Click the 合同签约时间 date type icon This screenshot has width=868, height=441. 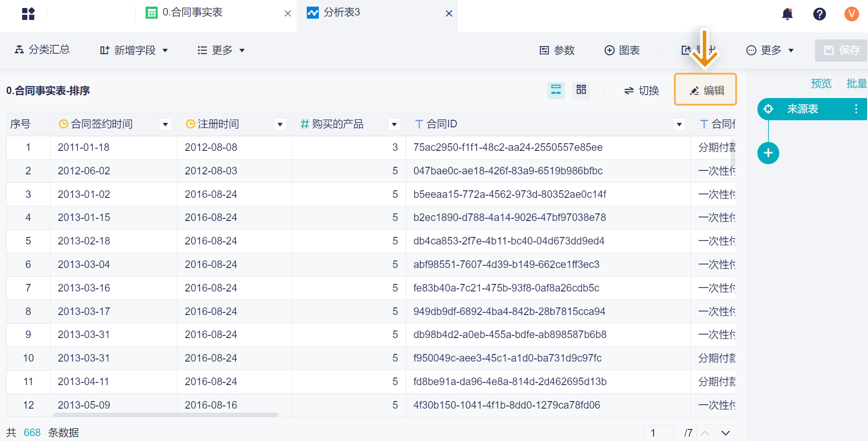pos(63,124)
